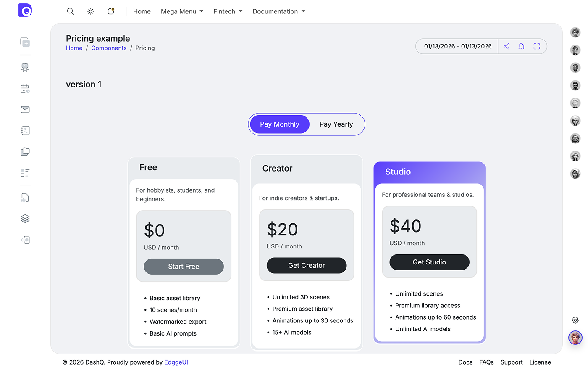
Task: Open the AI chatbot robot icon in sidebar
Action: [x=25, y=67]
